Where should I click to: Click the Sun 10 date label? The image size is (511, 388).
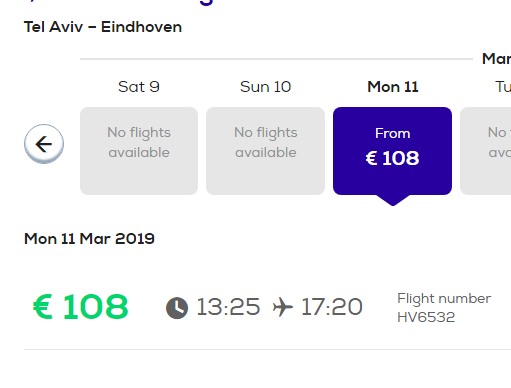(x=265, y=87)
